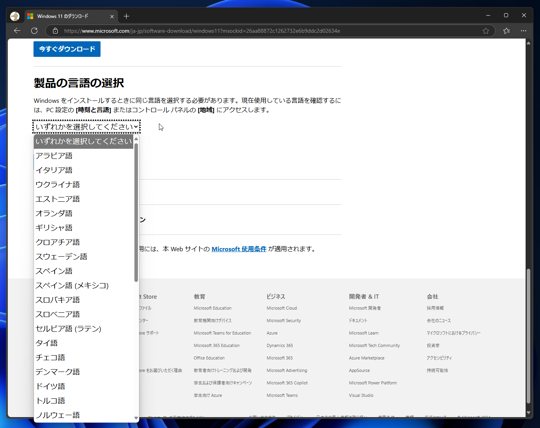Choose ウクライナ語 from the language list

click(x=83, y=185)
